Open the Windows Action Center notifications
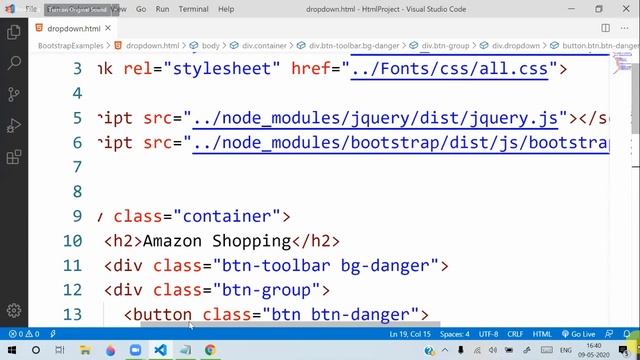This screenshot has width=640, height=360. tap(623, 350)
